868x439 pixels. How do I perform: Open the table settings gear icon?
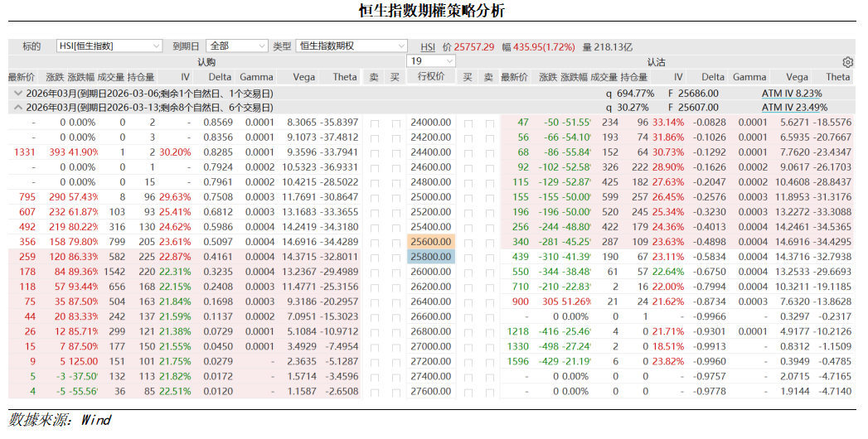[847, 62]
